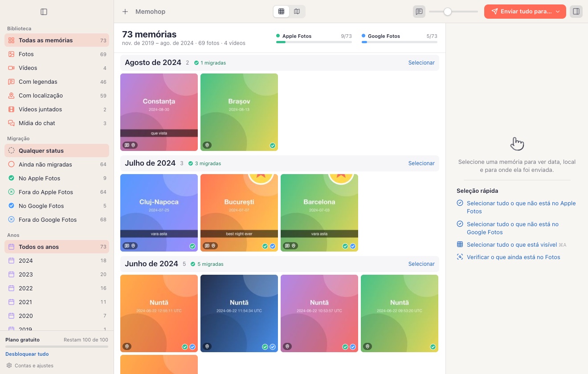
Task: Open the Enviar tudo para dropdown
Action: [525, 12]
